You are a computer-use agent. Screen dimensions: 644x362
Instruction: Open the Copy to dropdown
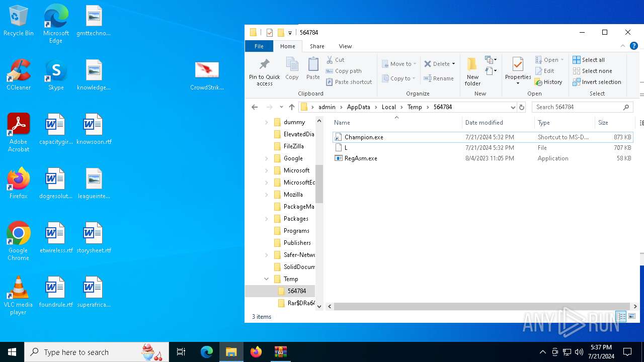coord(399,78)
